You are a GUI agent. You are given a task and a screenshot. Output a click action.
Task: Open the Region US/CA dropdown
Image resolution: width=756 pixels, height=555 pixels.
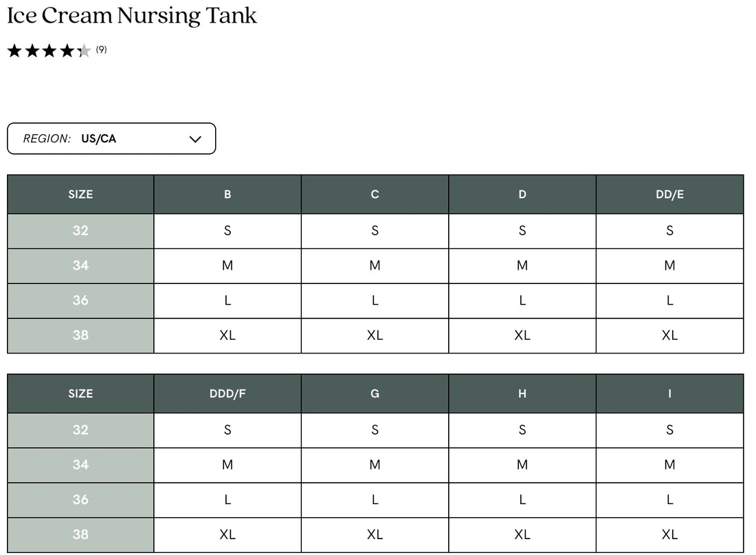click(111, 138)
